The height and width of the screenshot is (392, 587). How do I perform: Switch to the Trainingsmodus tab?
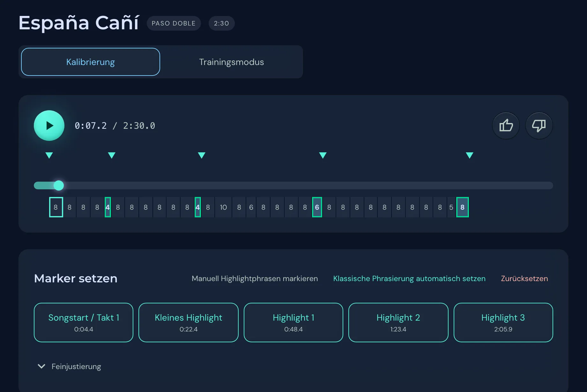coord(231,62)
